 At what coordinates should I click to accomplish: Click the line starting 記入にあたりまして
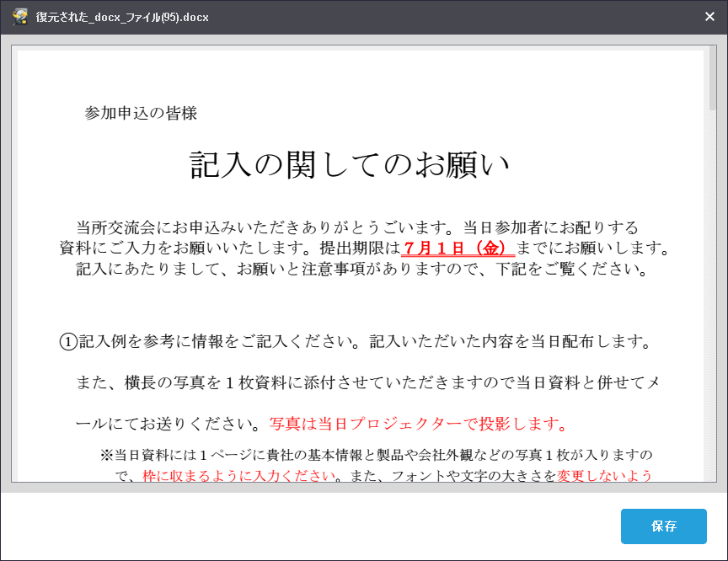pyautogui.click(x=361, y=270)
